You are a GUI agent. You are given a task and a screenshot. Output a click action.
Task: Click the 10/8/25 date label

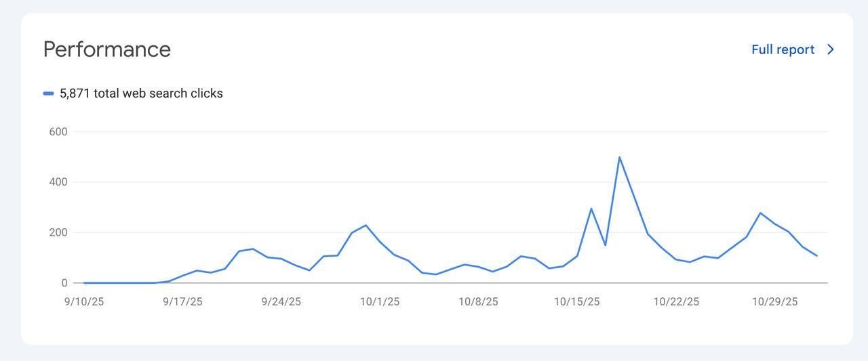coord(478,301)
